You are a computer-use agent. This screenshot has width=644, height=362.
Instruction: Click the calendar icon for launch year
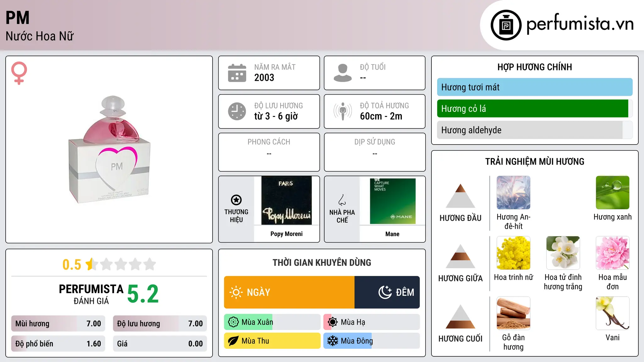237,73
